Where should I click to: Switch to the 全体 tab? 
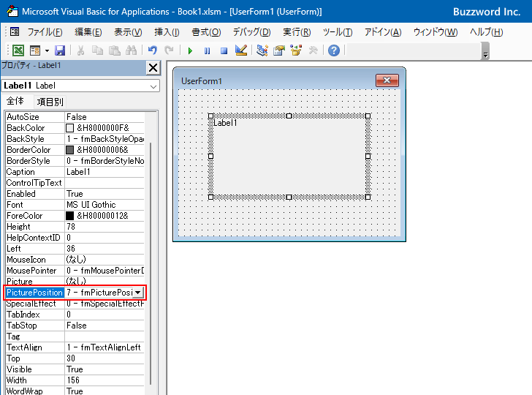click(x=15, y=101)
